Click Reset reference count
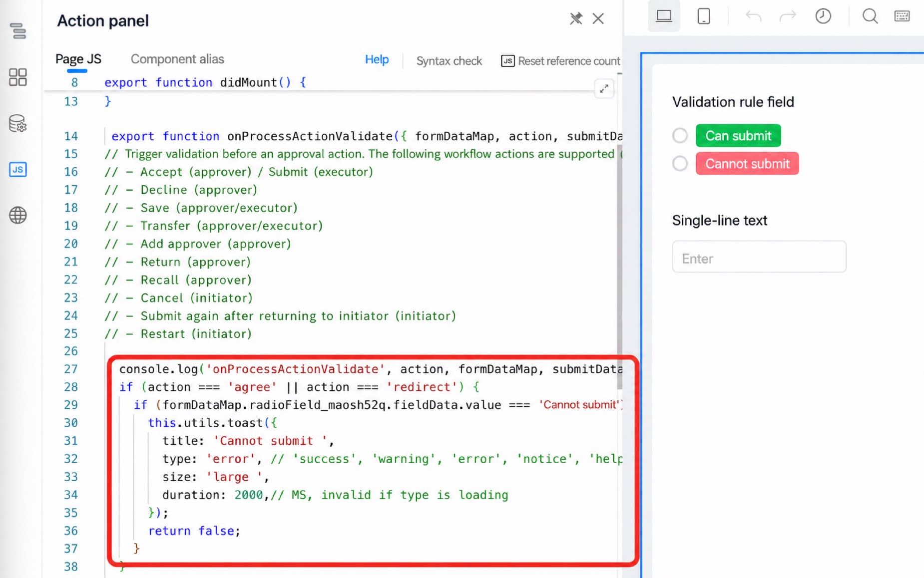924x578 pixels. 560,61
